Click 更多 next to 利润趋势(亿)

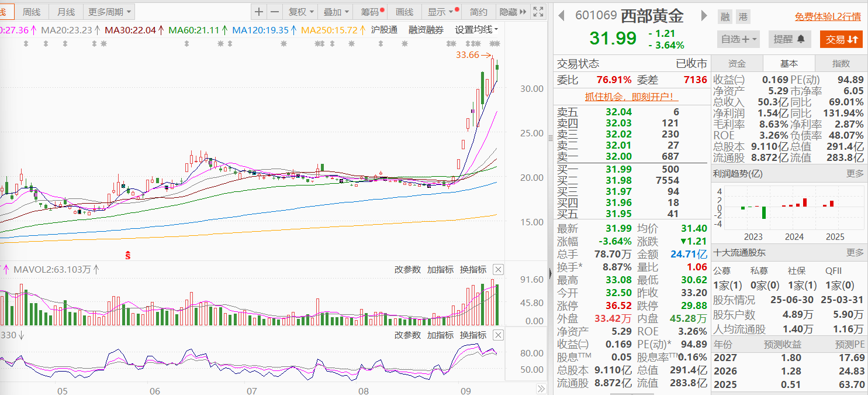855,173
